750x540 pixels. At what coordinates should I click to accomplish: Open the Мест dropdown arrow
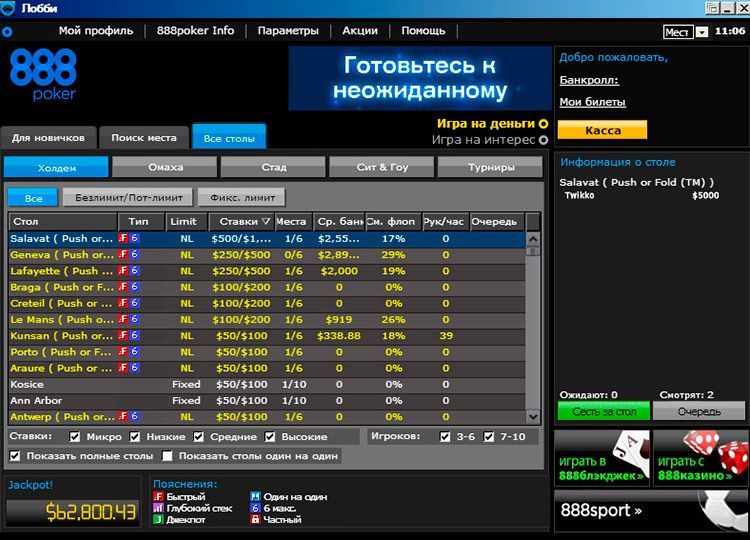[x=702, y=32]
